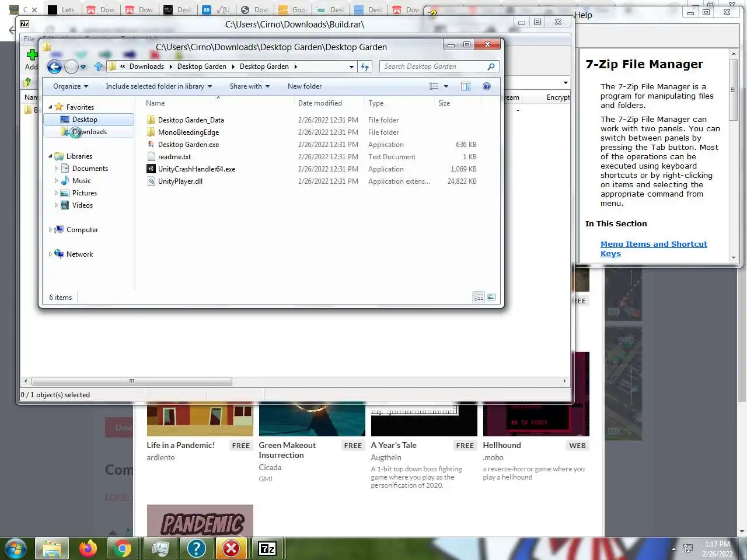This screenshot has width=747, height=560.
Task: Open Google Chrome from the taskbar
Action: 122,548
